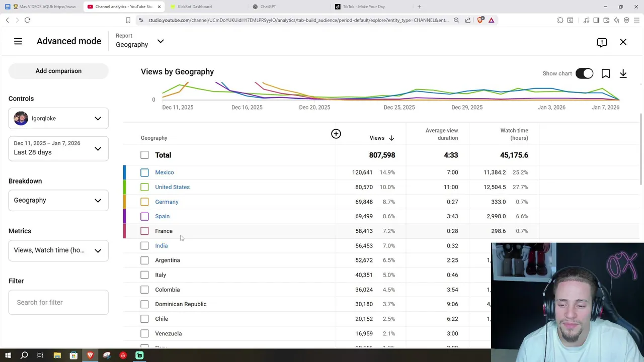Add a metric column with plus icon

pos(336,134)
